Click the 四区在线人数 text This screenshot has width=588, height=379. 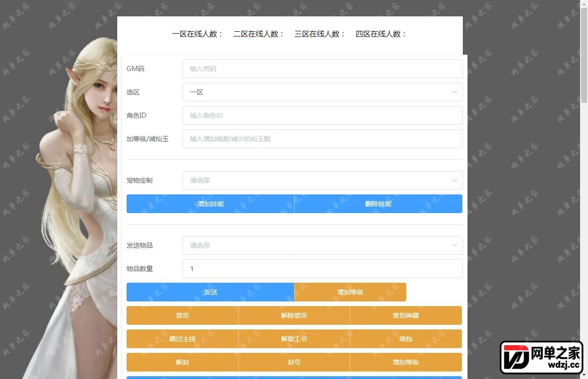(381, 34)
